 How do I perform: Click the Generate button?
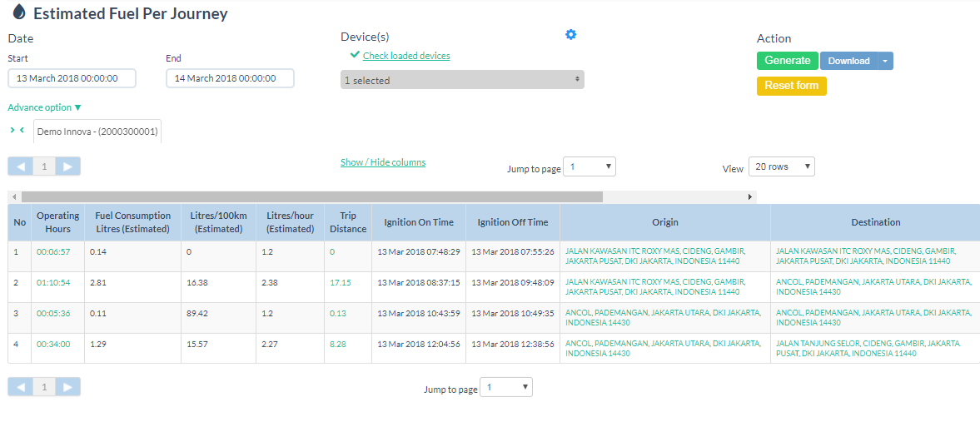point(787,61)
